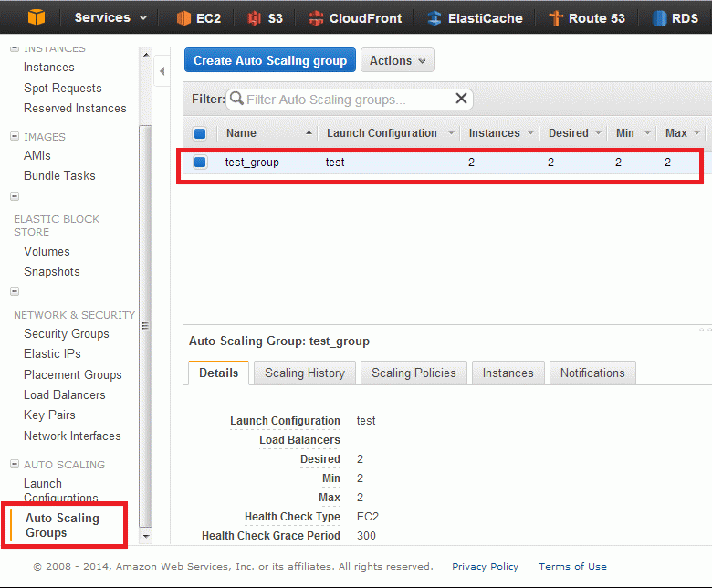Open Reserved Instances in the sidebar

tap(75, 108)
